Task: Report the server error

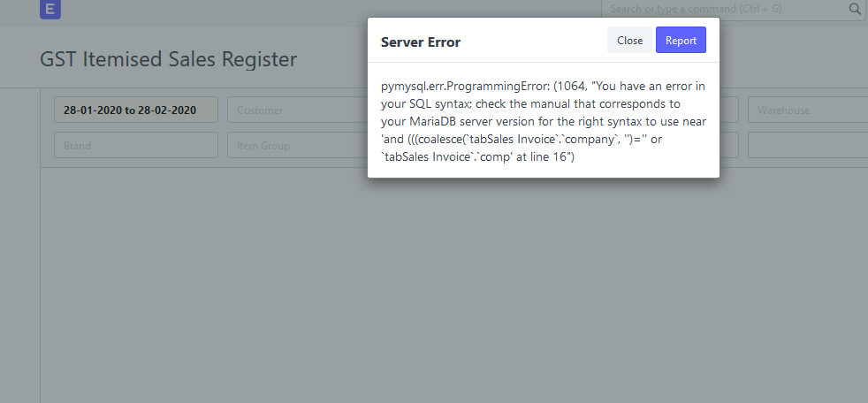Action: [681, 41]
